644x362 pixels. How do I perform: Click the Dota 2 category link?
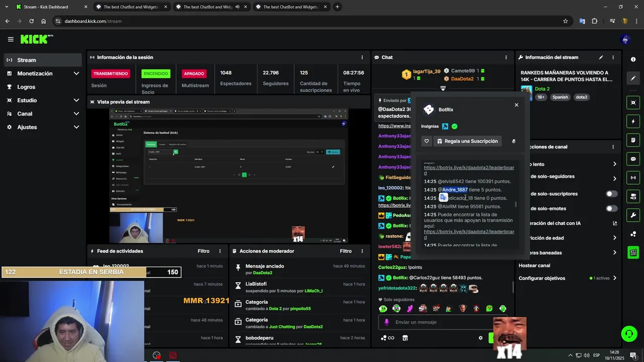tap(542, 89)
